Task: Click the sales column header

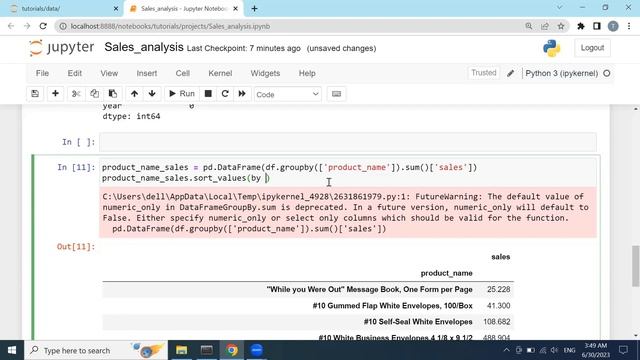Action: pyautogui.click(x=500, y=257)
